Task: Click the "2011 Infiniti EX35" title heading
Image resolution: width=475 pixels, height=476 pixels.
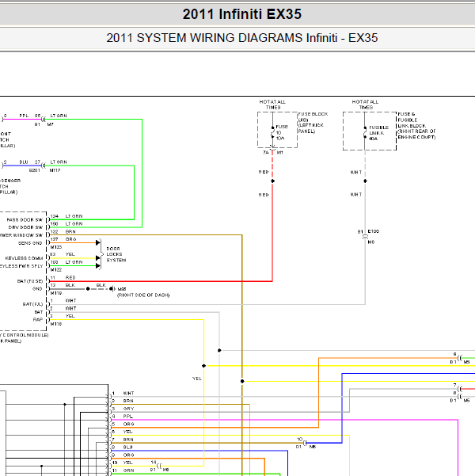Action: pos(242,14)
